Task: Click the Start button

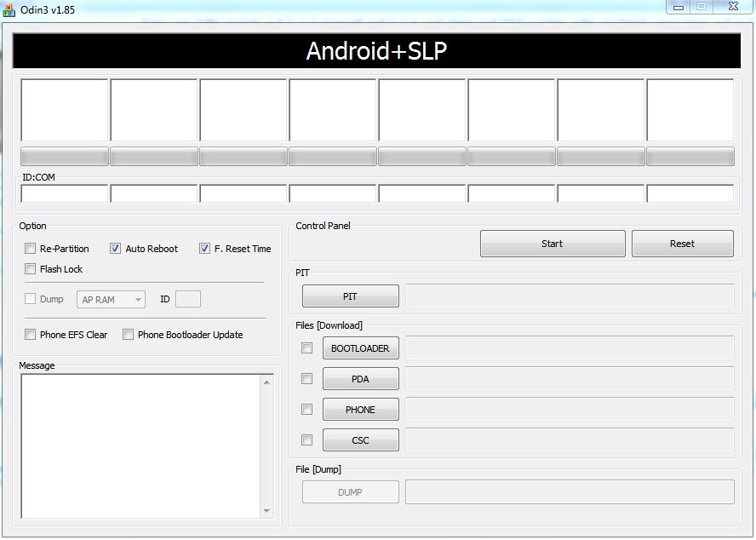Action: 553,244
